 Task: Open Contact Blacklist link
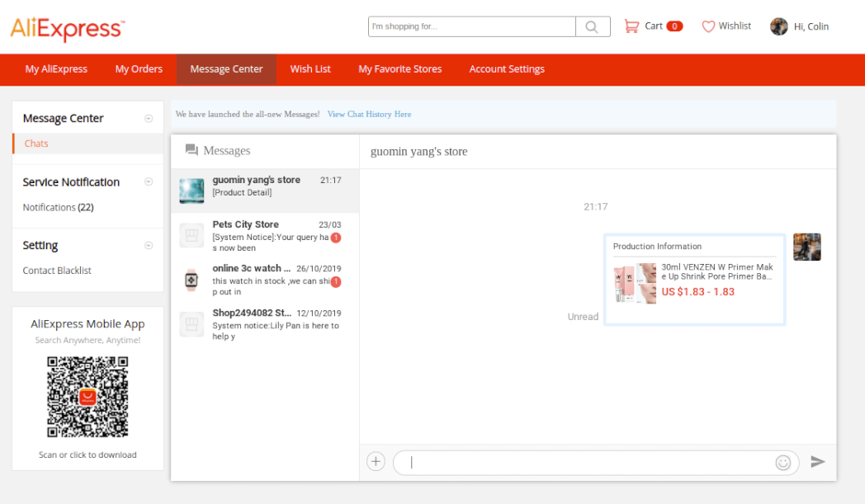tap(57, 271)
